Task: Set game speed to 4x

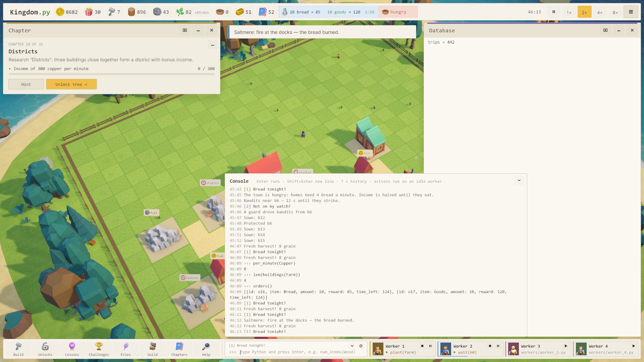Action: coord(600,12)
